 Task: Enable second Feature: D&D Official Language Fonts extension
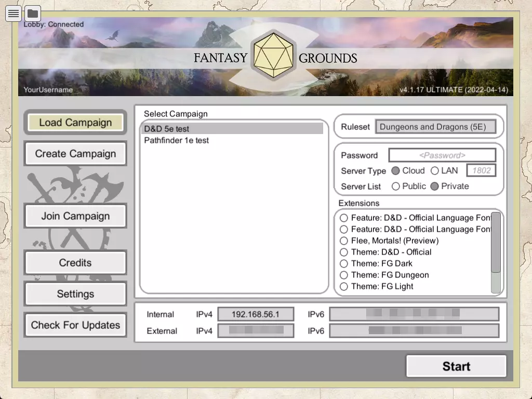click(x=344, y=229)
